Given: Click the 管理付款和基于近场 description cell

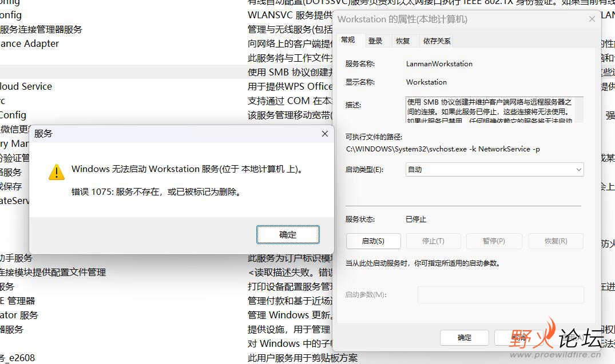Looking at the screenshot, I should coord(290,301).
